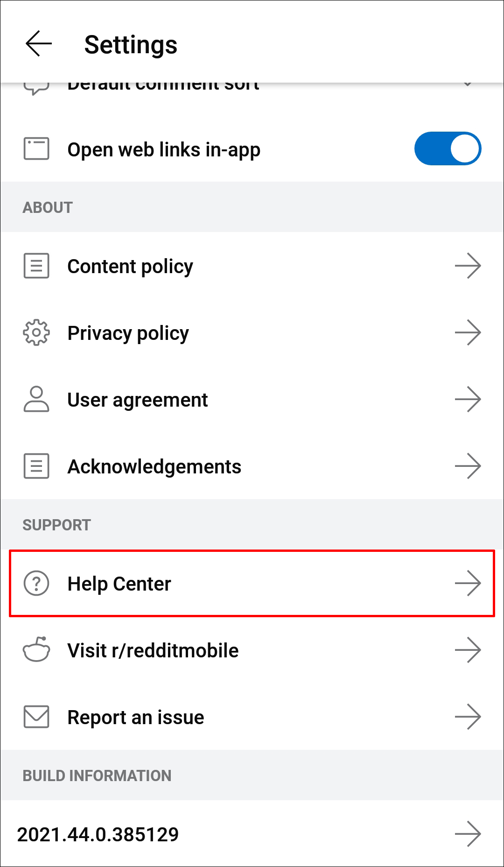Screen dimensions: 504x867
Task: Open the Privacy policy menu entry
Action: 128,333
